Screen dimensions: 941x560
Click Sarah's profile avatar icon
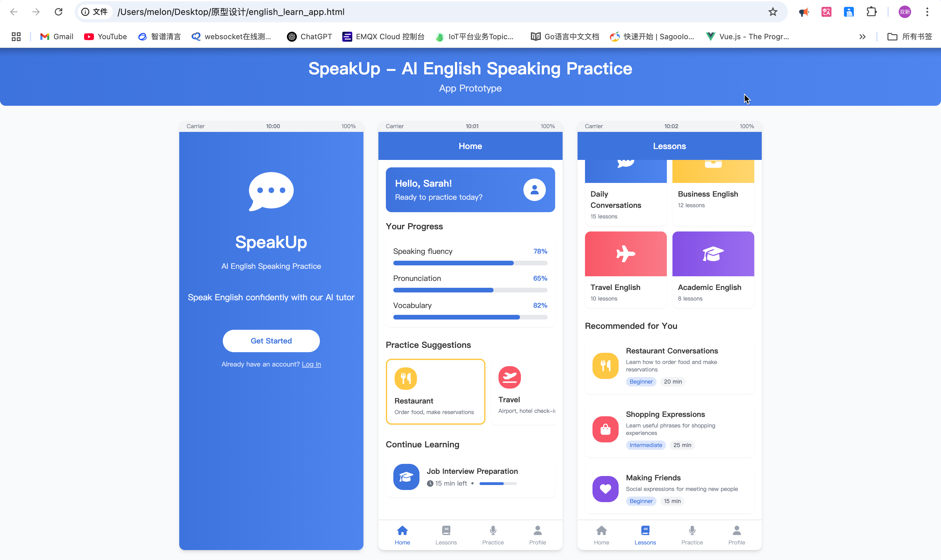(x=534, y=190)
